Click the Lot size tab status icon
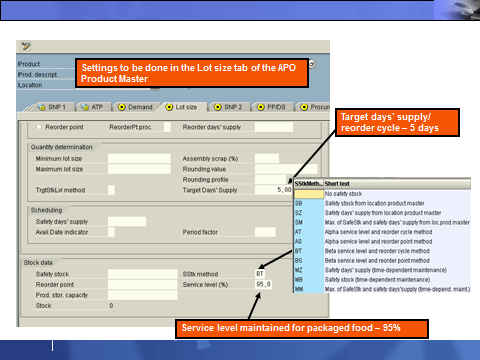 (169, 107)
